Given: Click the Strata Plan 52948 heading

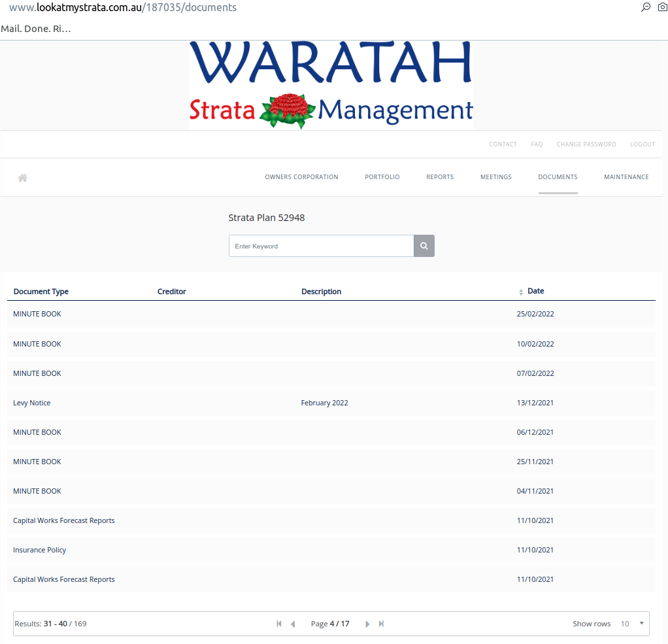Looking at the screenshot, I should (266, 218).
